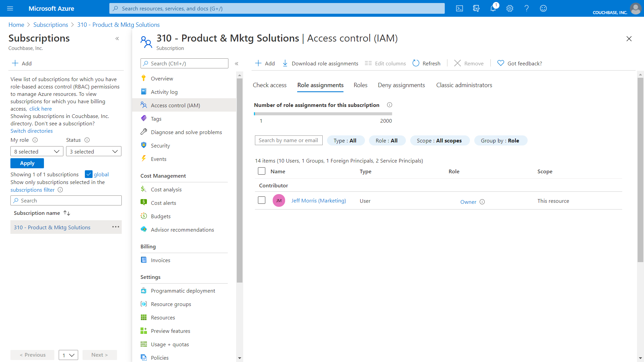Click the Search by name or email field
Screen dimensions: 644x362
288,140
